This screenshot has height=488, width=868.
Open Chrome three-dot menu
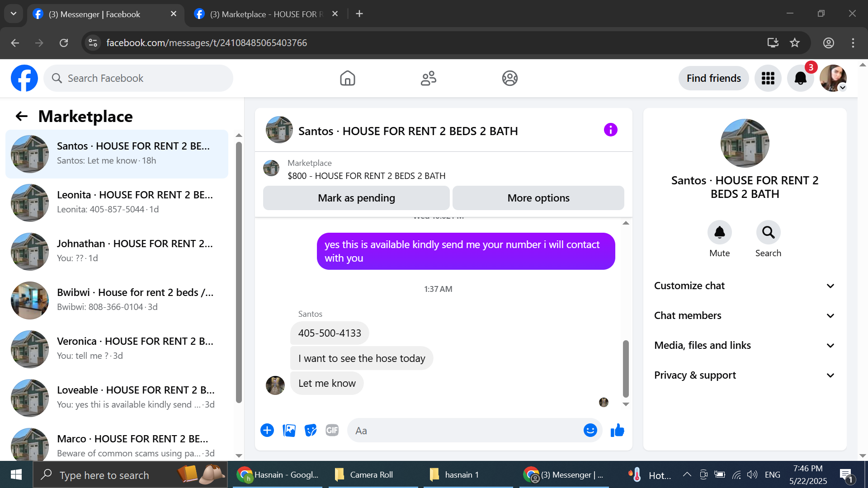[x=853, y=43]
